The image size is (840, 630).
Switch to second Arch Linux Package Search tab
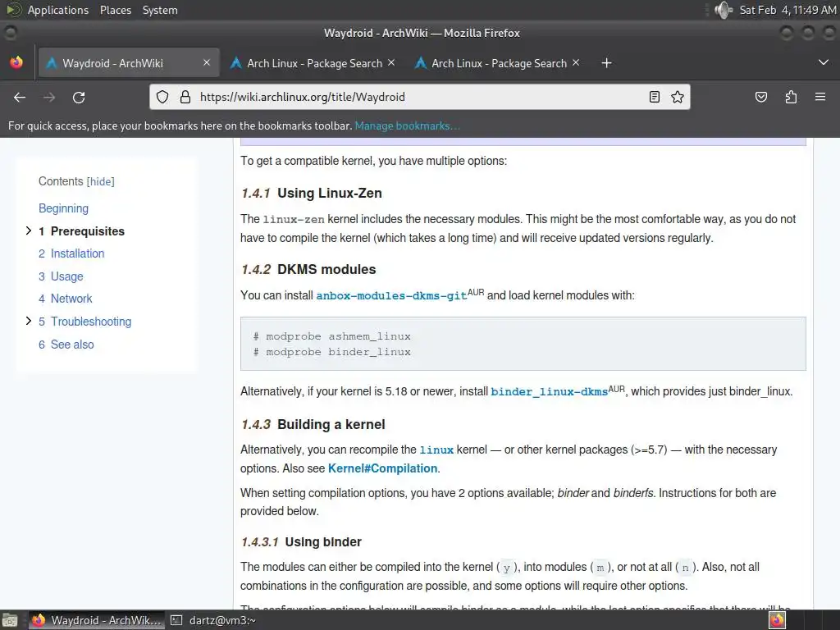498,63
